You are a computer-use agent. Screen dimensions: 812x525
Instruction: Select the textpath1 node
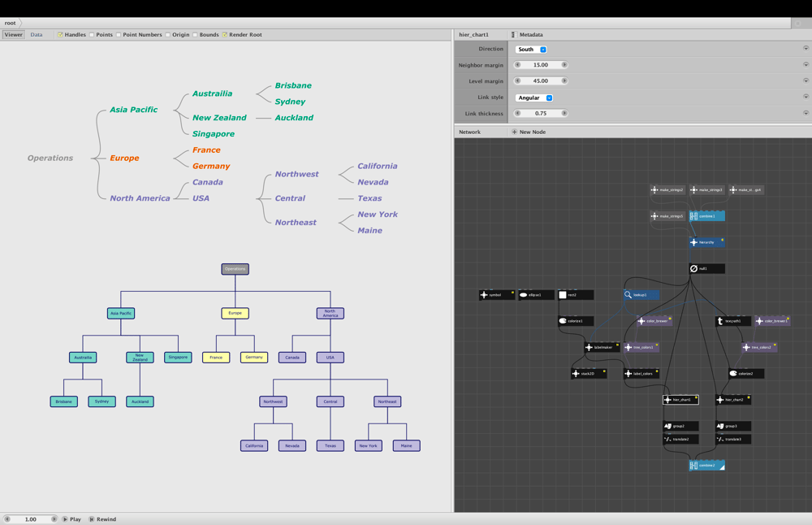(733, 321)
